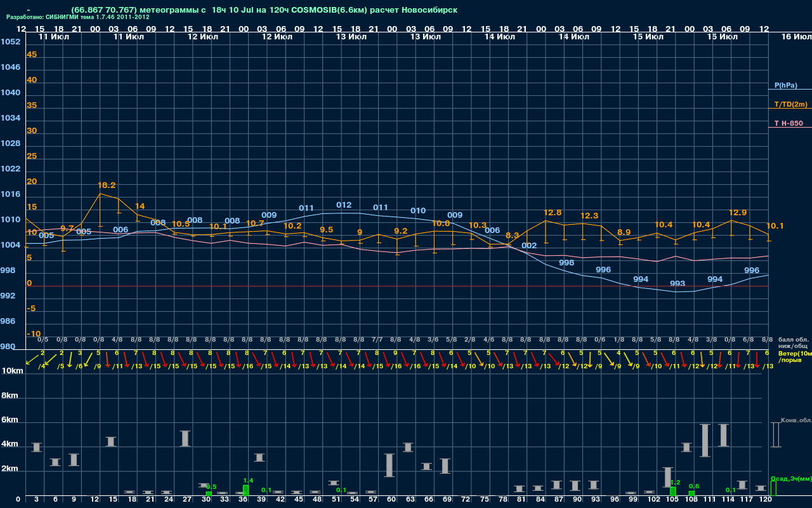Viewport: 812px width, 508px height.
Task: Click the 'балл обл.' cloud cover legend
Action: [794, 340]
